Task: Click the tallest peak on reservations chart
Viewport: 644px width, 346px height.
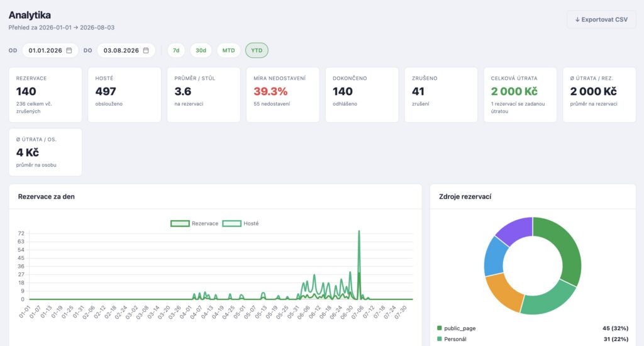Action: pos(359,232)
